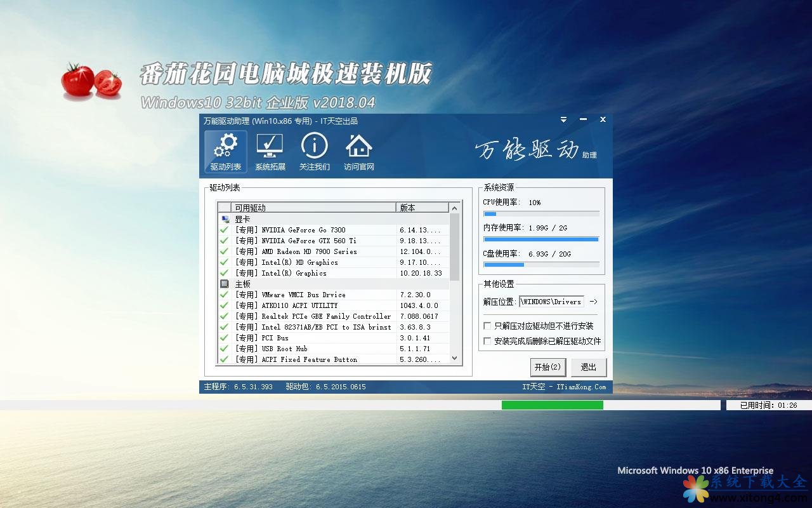This screenshot has width=812, height=508.
Task: Click the 版本 column header
Action: point(422,208)
